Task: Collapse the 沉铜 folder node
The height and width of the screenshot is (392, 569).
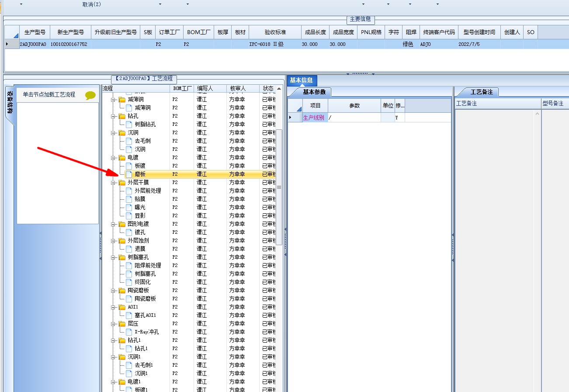Action: pyautogui.click(x=113, y=133)
